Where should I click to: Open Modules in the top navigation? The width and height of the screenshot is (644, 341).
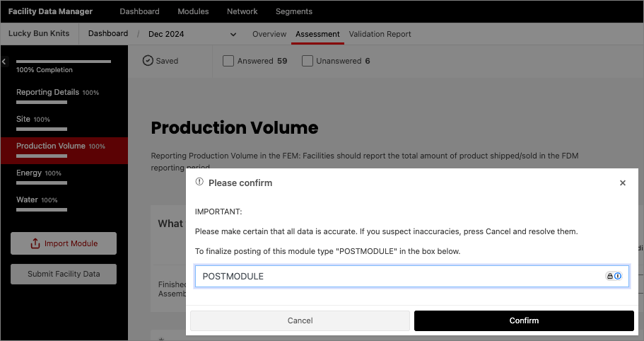pyautogui.click(x=193, y=11)
